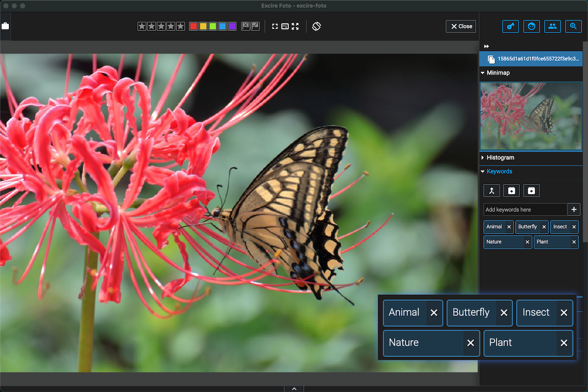Click the magnifier find-similar icon
Screen dimensions: 588x392
[x=573, y=26]
